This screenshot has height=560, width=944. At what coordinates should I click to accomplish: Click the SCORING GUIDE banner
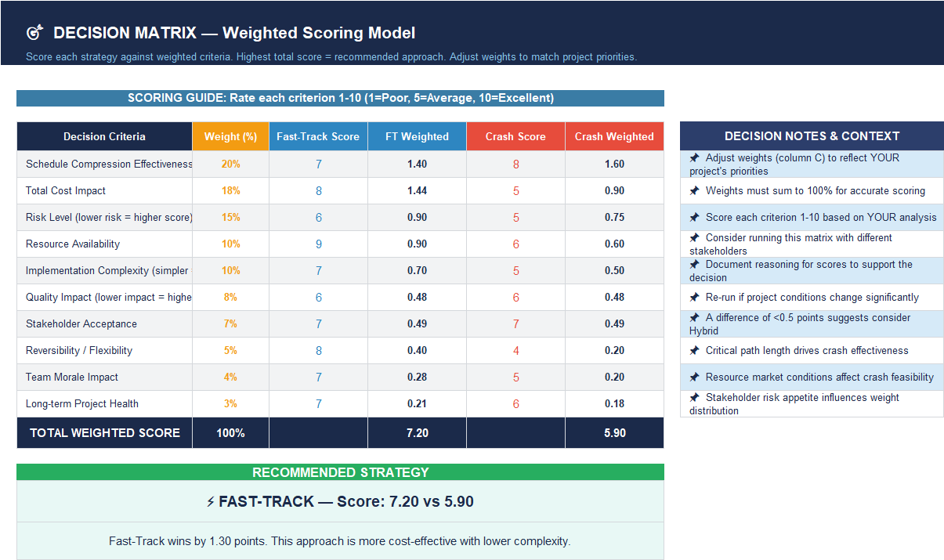coord(340,98)
